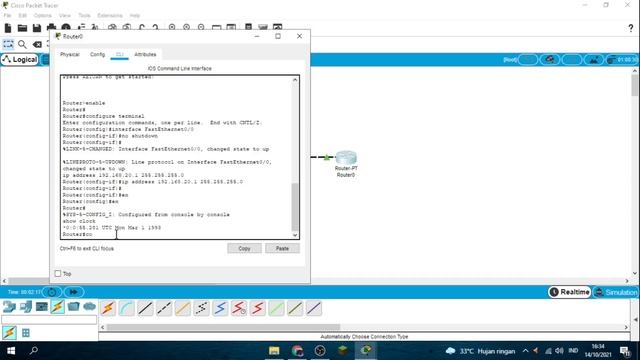Toggle the Logical workspace button
The width and height of the screenshot is (640, 360).
pyautogui.click(x=19, y=60)
